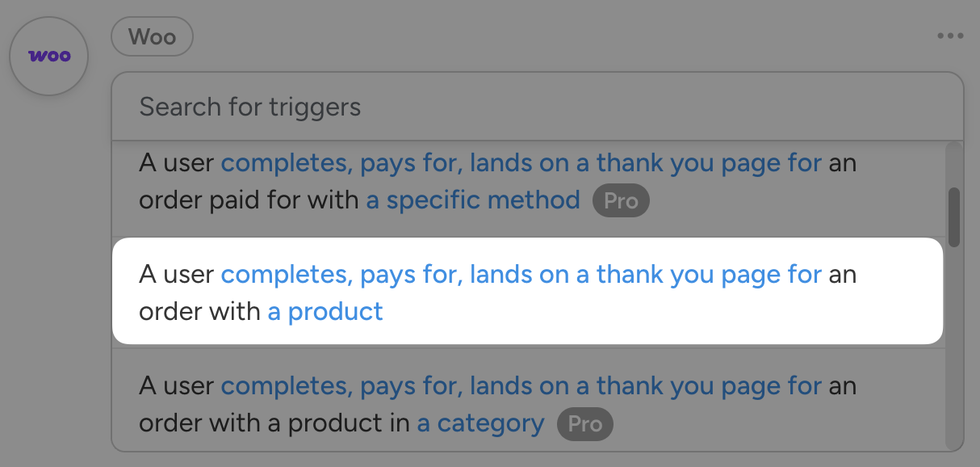The image size is (980, 467).
Task: Open the 'a product' token link
Action: point(325,311)
